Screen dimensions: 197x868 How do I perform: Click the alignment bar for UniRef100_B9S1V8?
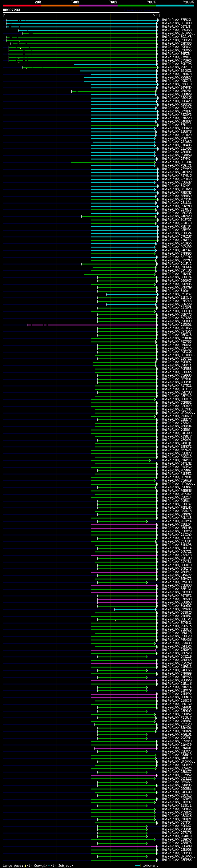click(82, 37)
